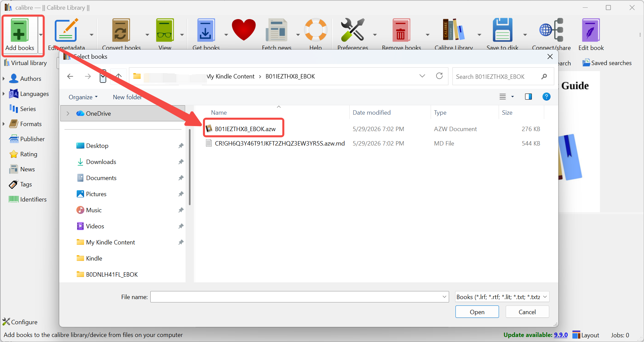Viewport: 644px width, 342px height.
Task: Select Tags in the tag browser
Action: (26, 184)
